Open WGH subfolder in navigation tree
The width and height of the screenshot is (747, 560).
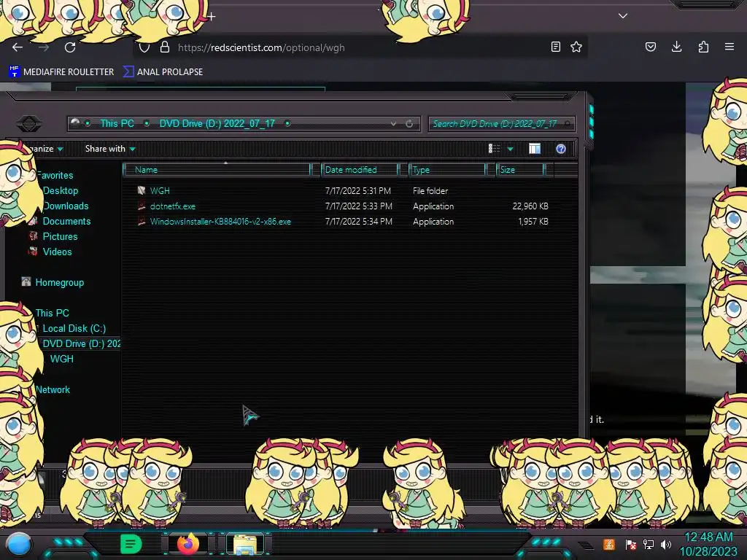tap(62, 359)
